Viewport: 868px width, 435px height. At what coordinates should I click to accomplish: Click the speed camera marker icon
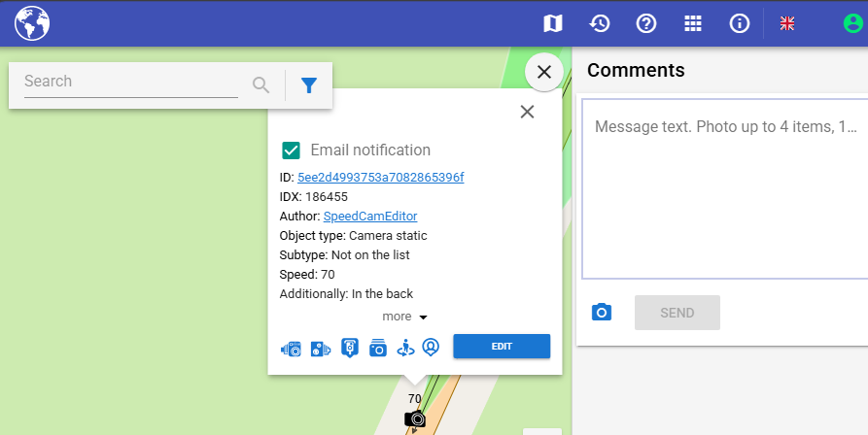pyautogui.click(x=349, y=348)
